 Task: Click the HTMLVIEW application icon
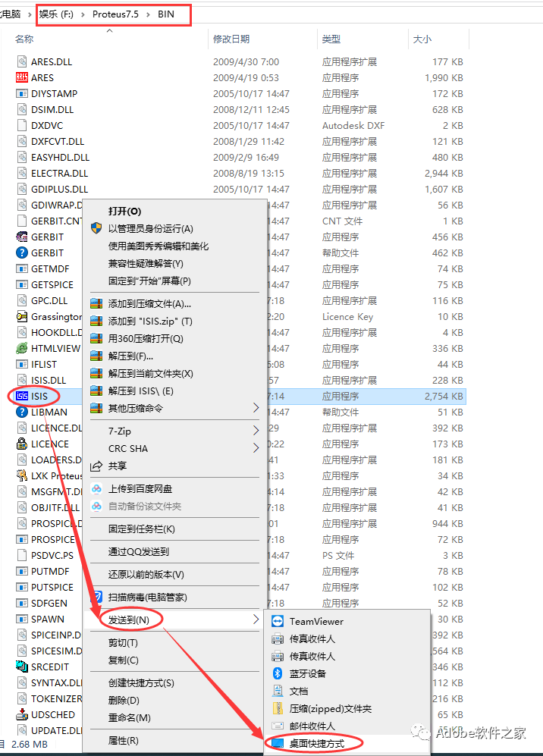coord(22,348)
